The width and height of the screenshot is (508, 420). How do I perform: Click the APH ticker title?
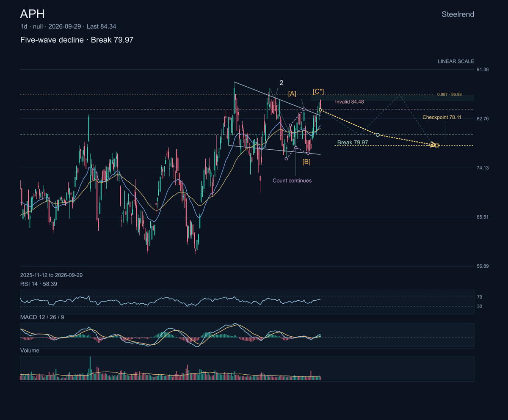[32, 14]
